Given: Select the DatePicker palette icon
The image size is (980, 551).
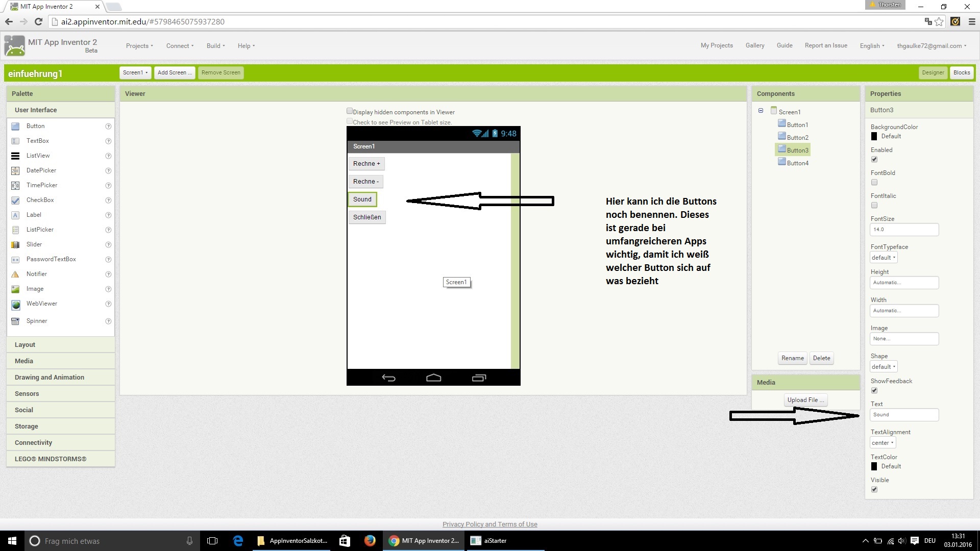Looking at the screenshot, I should pyautogui.click(x=15, y=170).
